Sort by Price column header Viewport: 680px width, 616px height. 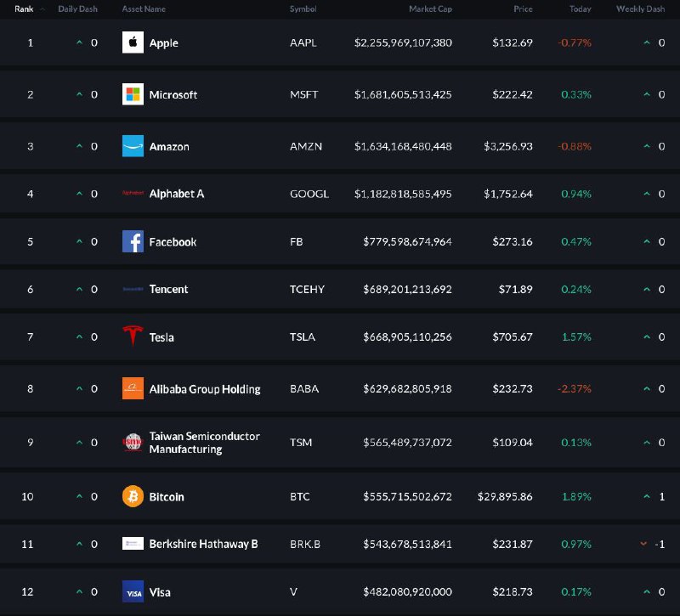(523, 8)
